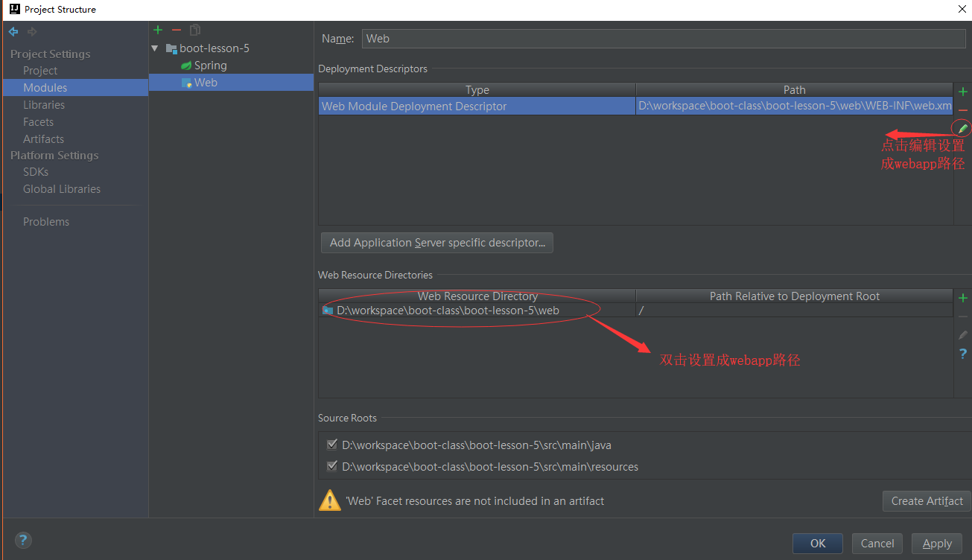The width and height of the screenshot is (972, 560).
Task: Collapse the boot-lesson-5 module node
Action: (x=155, y=48)
